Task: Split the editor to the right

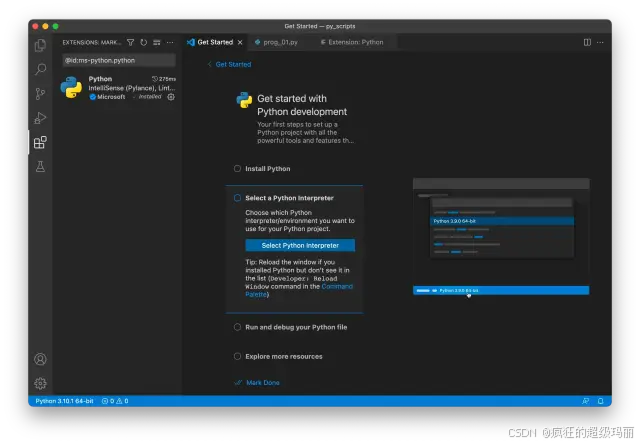Action: [587, 42]
